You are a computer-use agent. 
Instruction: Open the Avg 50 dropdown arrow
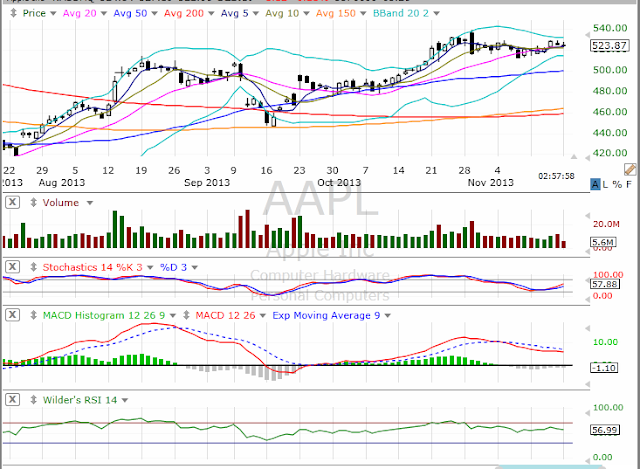pyautogui.click(x=154, y=14)
